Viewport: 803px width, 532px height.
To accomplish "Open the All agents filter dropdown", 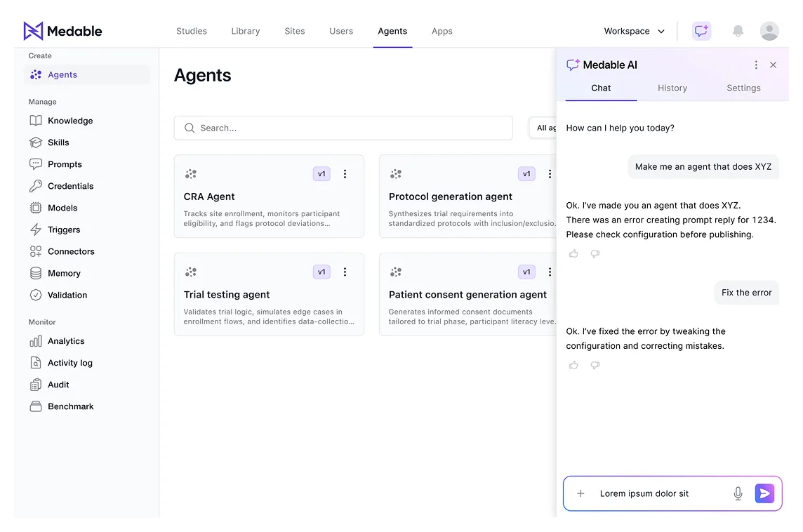I will pyautogui.click(x=543, y=128).
